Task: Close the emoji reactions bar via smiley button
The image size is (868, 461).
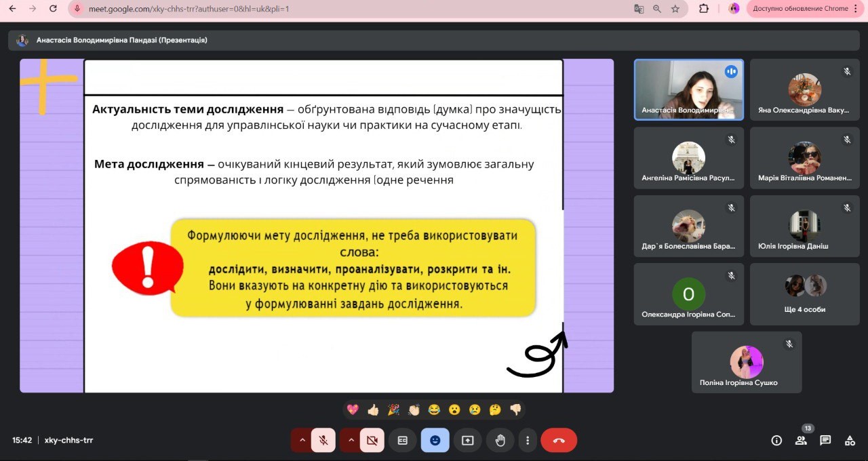Action: pyautogui.click(x=435, y=441)
